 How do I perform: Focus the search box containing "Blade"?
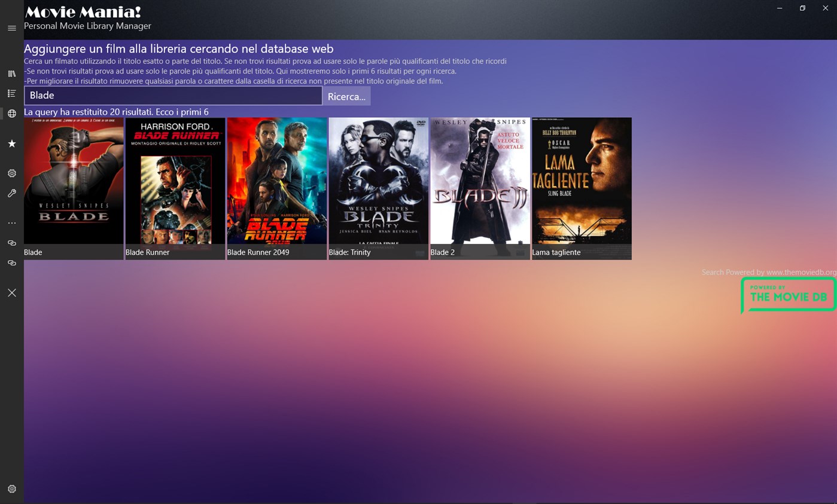click(173, 96)
